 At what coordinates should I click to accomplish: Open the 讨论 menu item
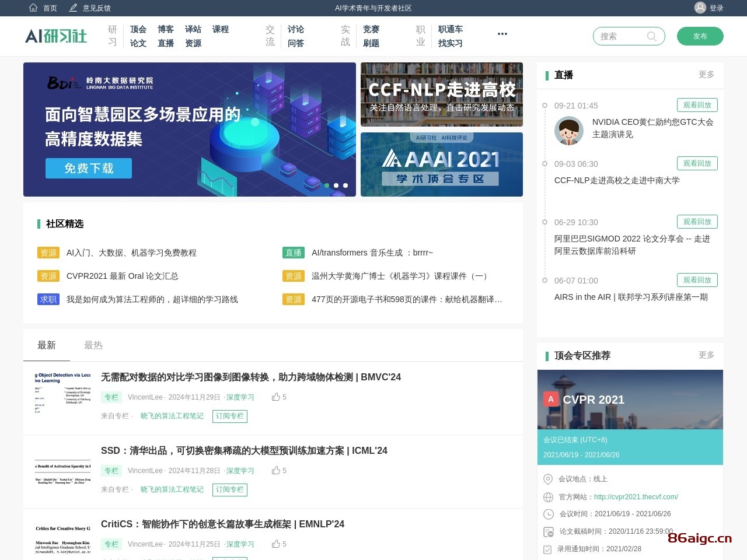pos(296,29)
